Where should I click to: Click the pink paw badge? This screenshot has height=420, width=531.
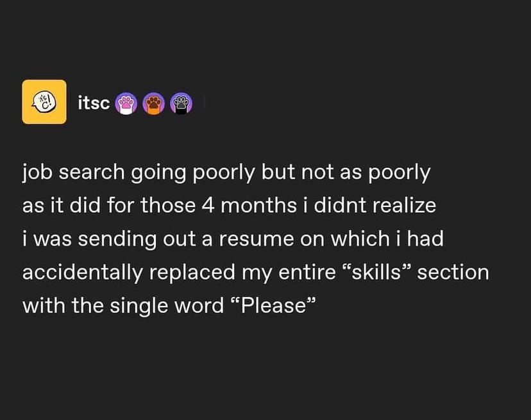click(x=126, y=103)
